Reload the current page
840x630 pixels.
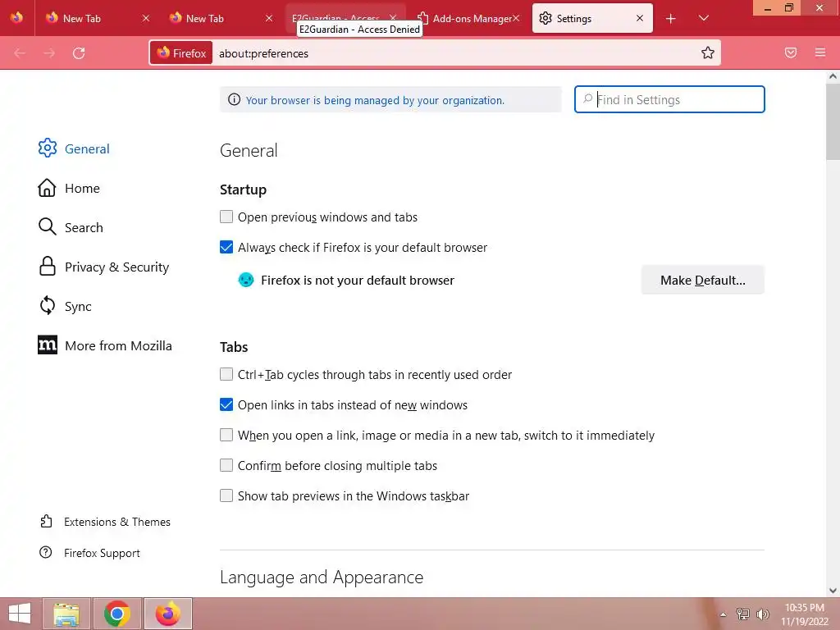point(79,53)
